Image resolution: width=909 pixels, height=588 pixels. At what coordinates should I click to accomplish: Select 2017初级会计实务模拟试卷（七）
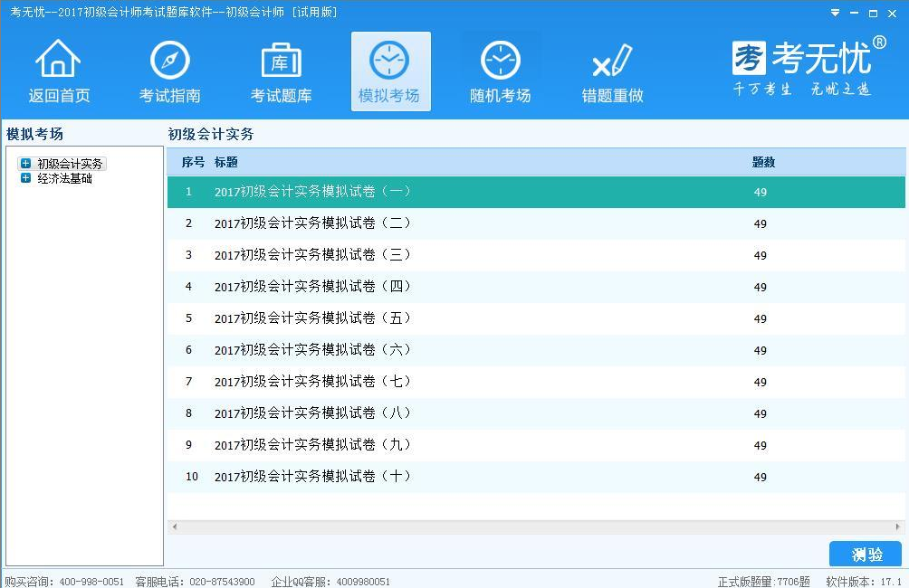[536, 382]
